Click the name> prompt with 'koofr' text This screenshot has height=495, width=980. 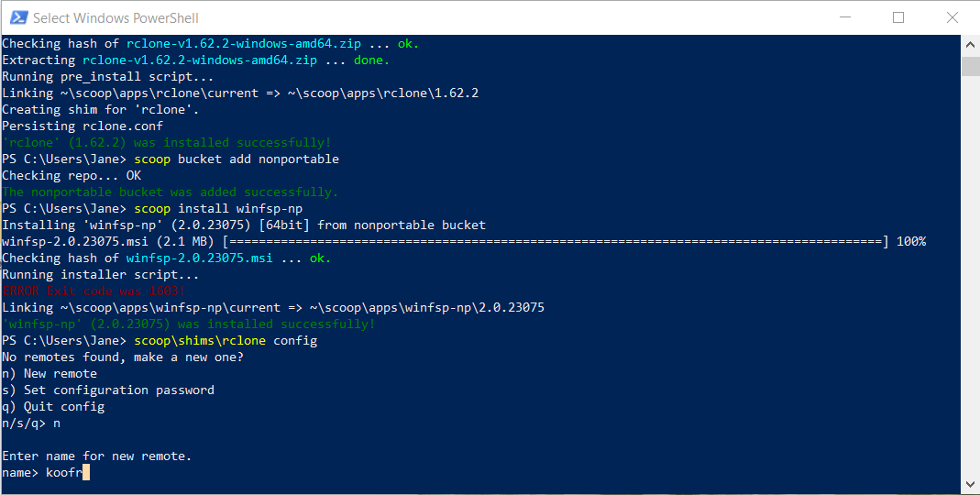tap(46, 472)
